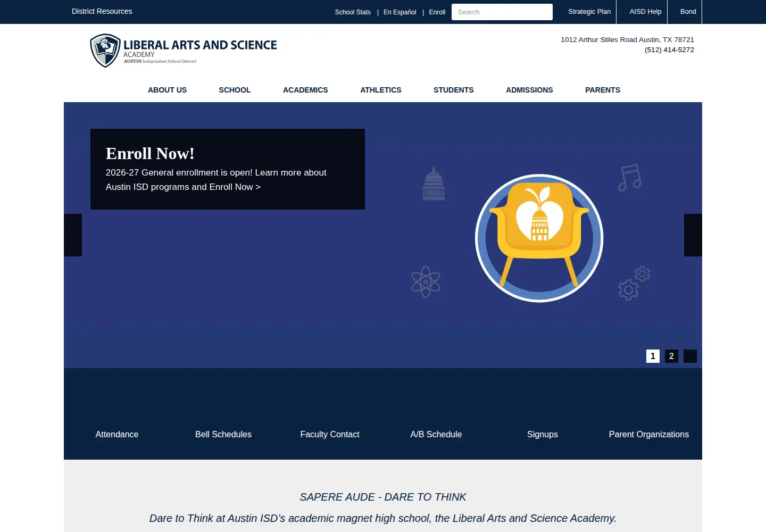The image size is (766, 532).
Task: Open the AISD Help link
Action: point(646,12)
